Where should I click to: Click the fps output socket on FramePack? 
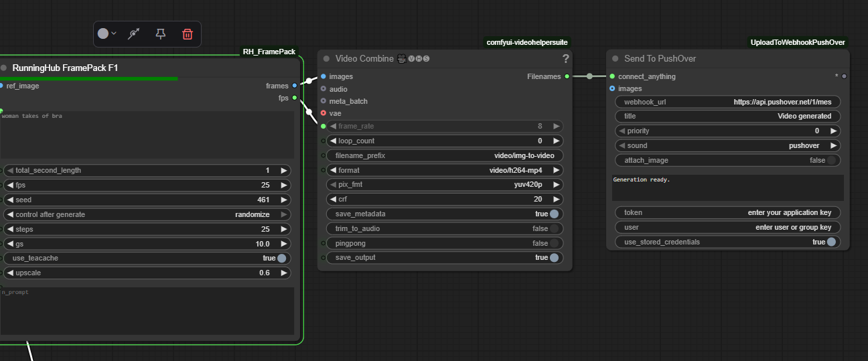tap(295, 98)
